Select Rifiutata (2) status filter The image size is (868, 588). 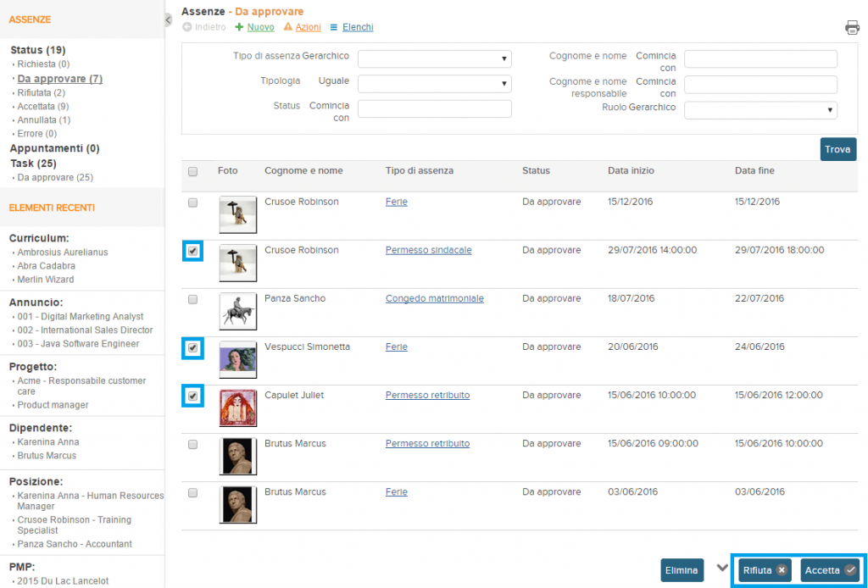[41, 93]
